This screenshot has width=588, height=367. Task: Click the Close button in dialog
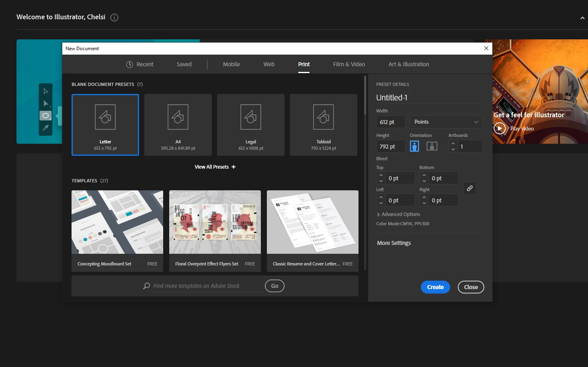tap(471, 287)
